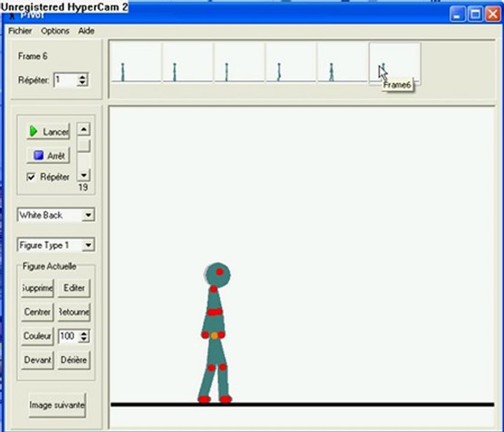Toggle the Répéter loop checkbox
Image resolution: width=504 pixels, height=432 pixels.
point(31,177)
